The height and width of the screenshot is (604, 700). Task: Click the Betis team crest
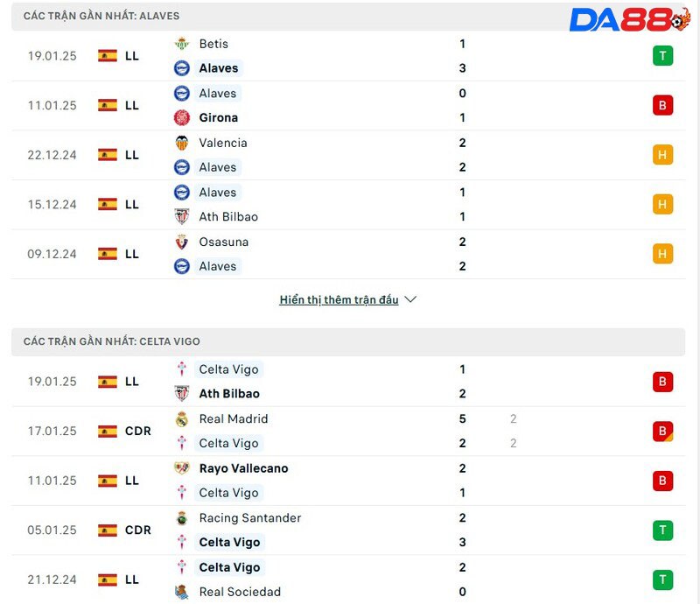[182, 44]
